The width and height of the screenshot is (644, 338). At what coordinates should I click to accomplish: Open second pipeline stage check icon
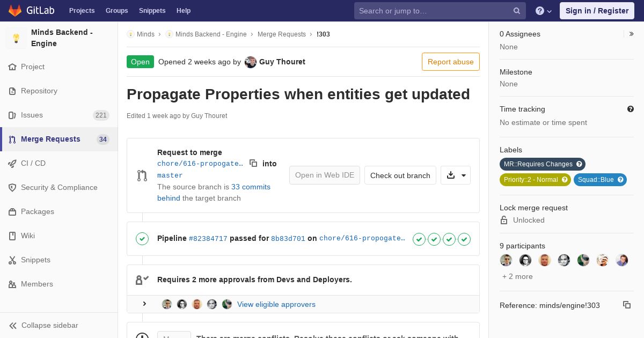434,239
